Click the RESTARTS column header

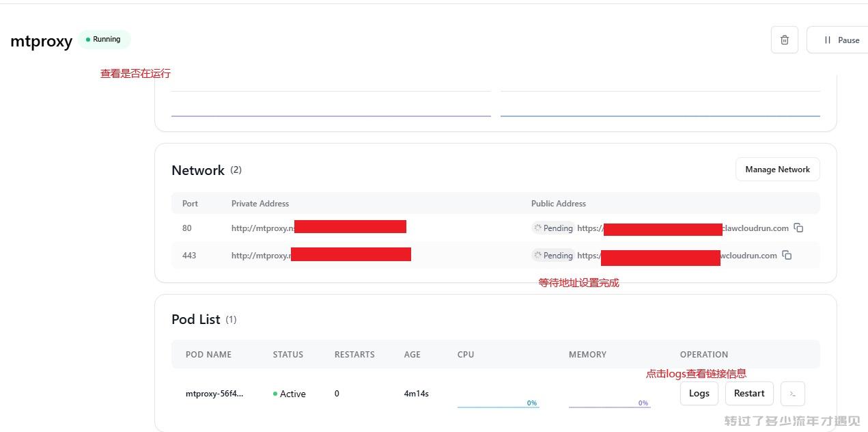click(354, 355)
